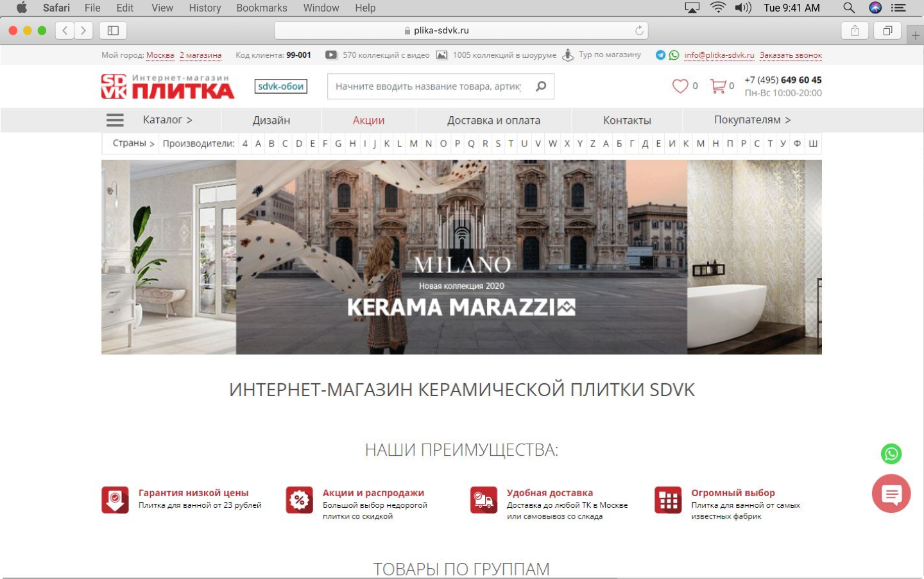Image resolution: width=924 pixels, height=579 pixels.
Task: Click the sdvk-обои button
Action: coord(280,86)
